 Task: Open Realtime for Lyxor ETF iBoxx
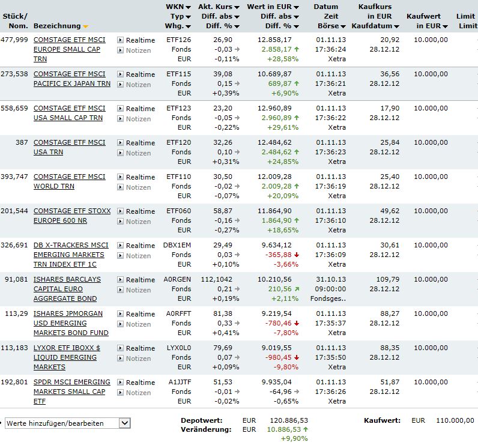tap(136, 348)
